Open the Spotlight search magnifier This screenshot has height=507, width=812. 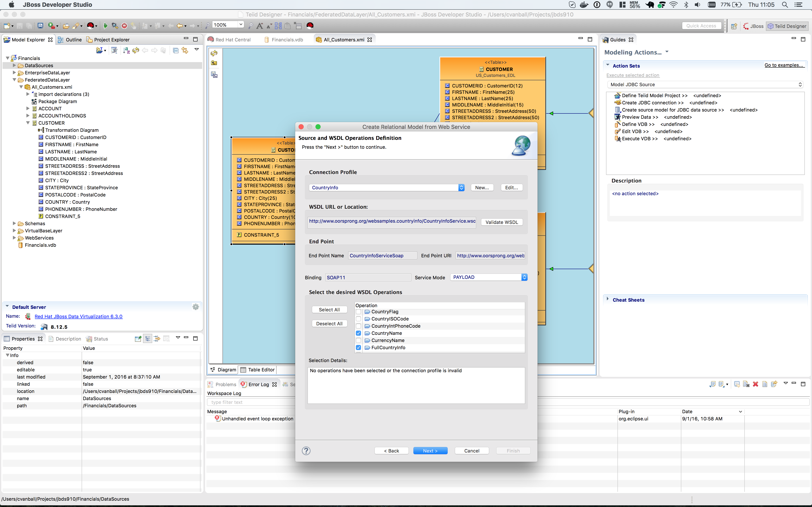click(785, 5)
